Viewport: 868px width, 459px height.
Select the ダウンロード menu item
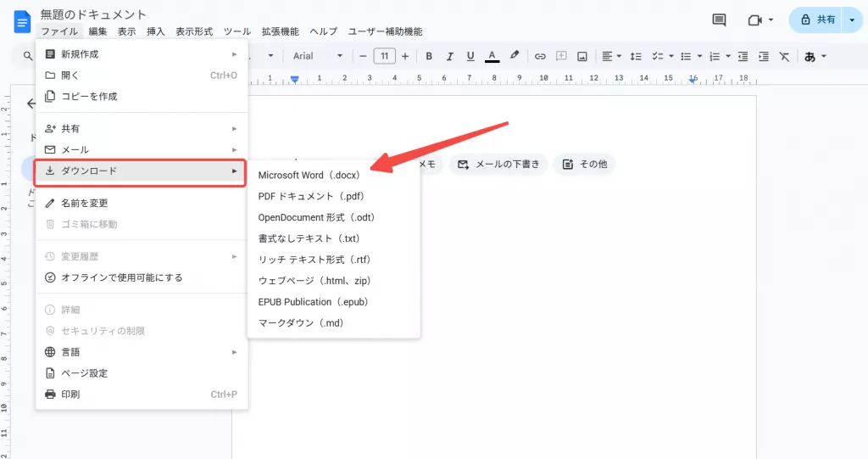pyautogui.click(x=140, y=171)
